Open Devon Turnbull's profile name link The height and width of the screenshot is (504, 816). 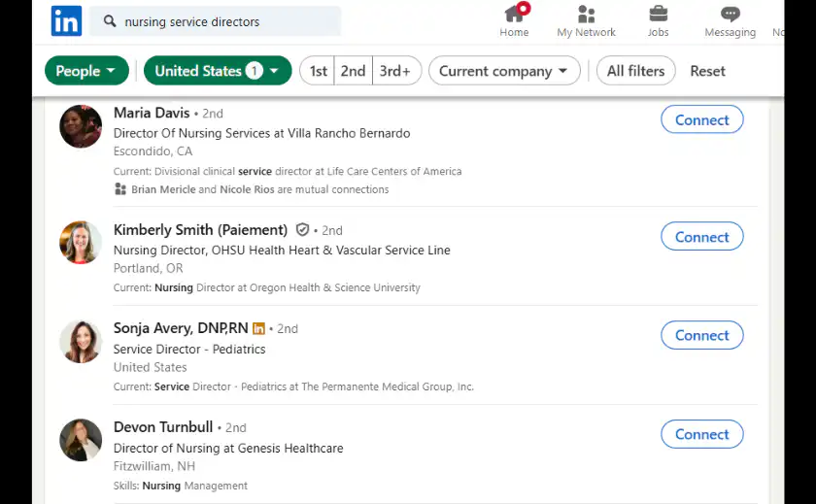[162, 427]
